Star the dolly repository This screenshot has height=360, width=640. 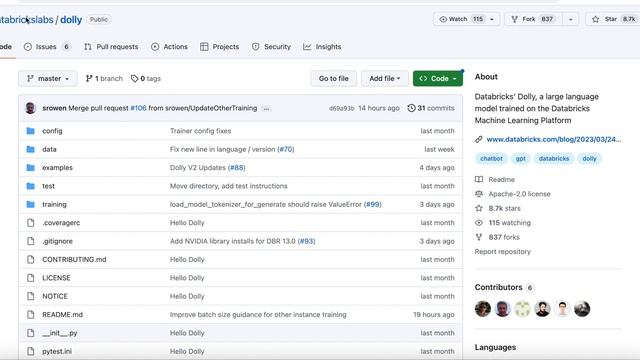(x=612, y=19)
